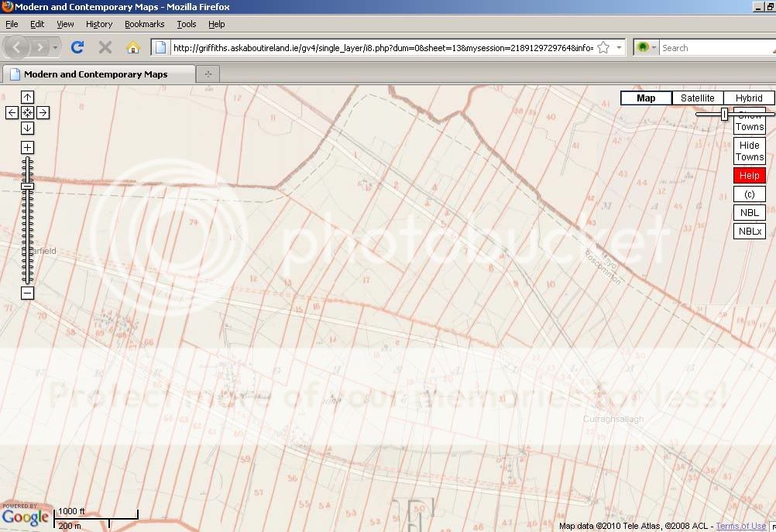Viewport: 776px width, 532px height.
Task: Click the Hide Towns button
Action: click(749, 151)
